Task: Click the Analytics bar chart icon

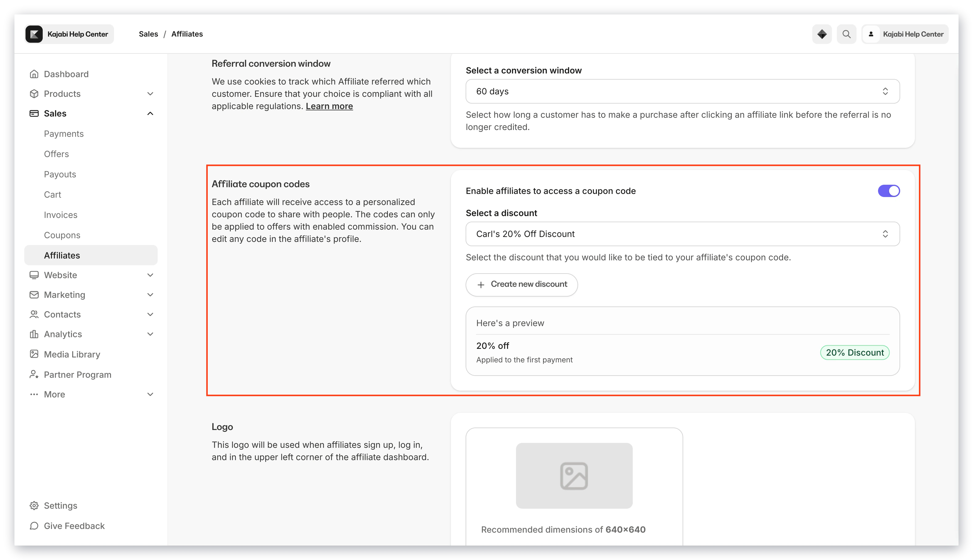Action: [x=34, y=334]
